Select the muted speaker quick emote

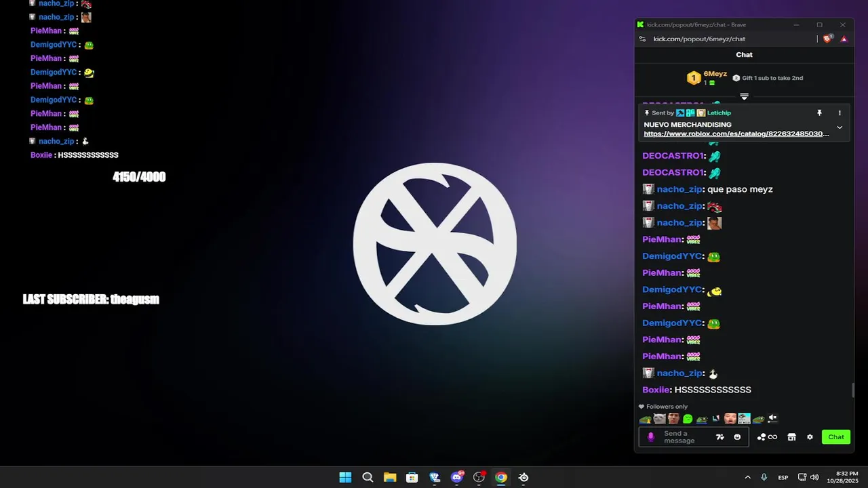point(772,419)
